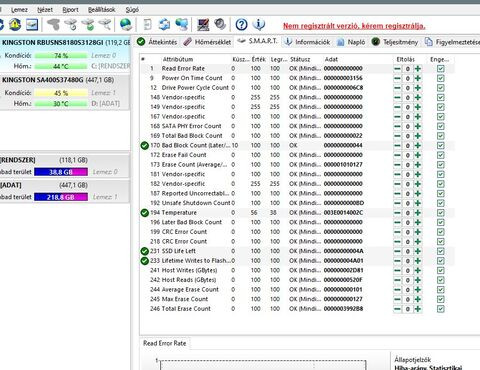Viewport: 480px width, 370px height.
Task: Click the globe with disk toolbar icon
Action: [x=126, y=25]
